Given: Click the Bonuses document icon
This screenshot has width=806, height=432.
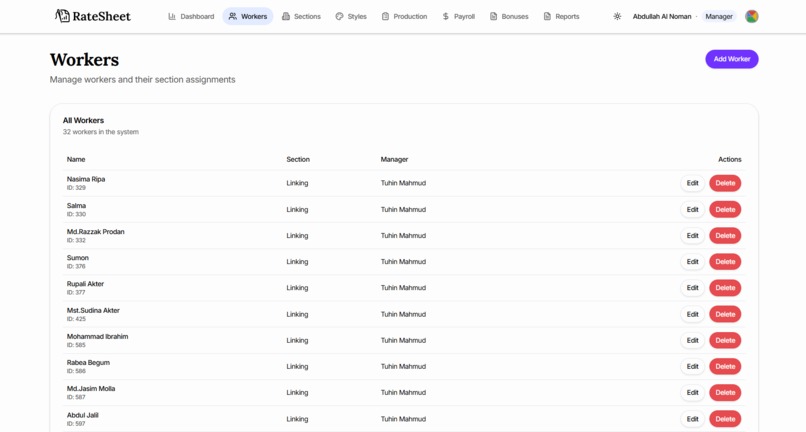Looking at the screenshot, I should 493,16.
